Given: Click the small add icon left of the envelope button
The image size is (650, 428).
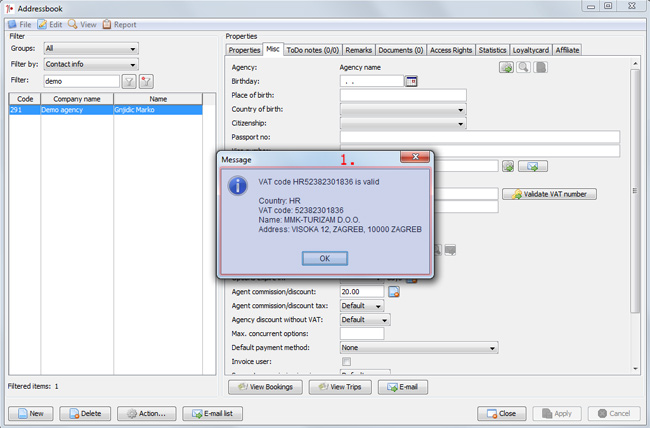Looking at the screenshot, I should pos(508,166).
